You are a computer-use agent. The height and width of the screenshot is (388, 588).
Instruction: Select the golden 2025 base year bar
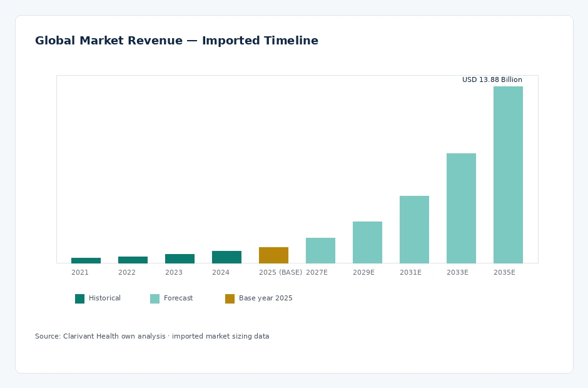(273, 255)
